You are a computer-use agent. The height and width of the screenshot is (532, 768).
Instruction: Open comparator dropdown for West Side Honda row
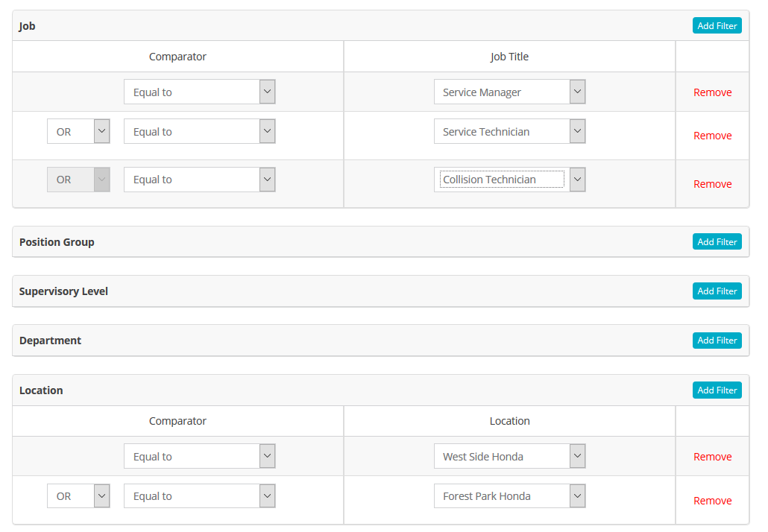pyautogui.click(x=199, y=456)
